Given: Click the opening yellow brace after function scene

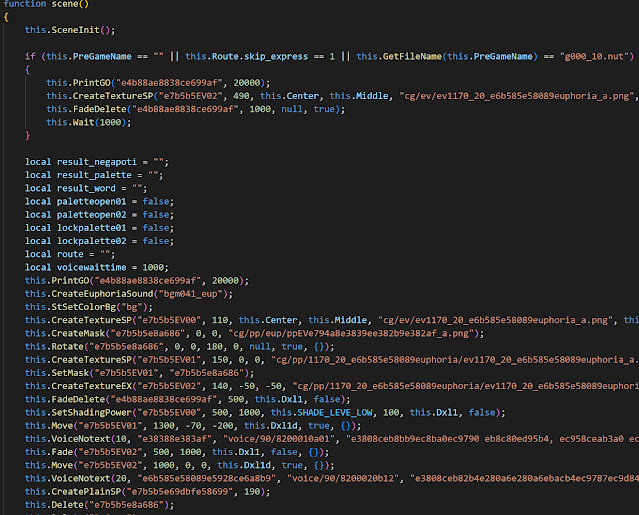Looking at the screenshot, I should 6,17.
